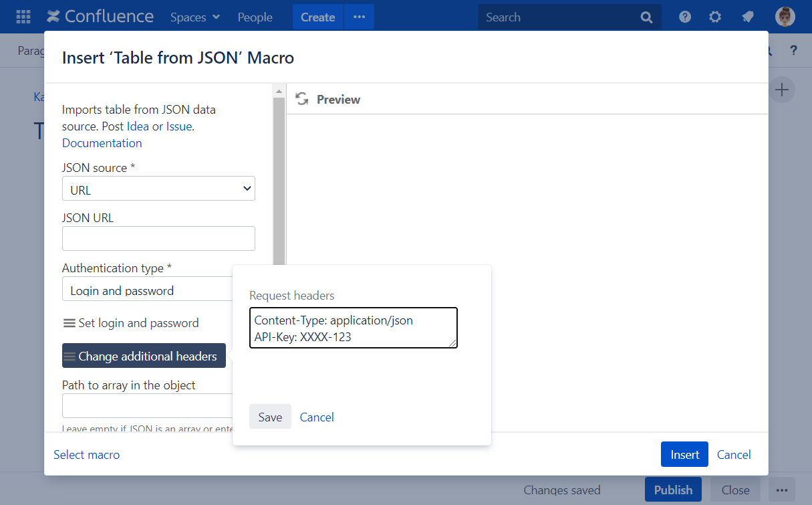Viewport: 812px width, 505px height.
Task: Click the Request headers text area
Action: coord(353,328)
